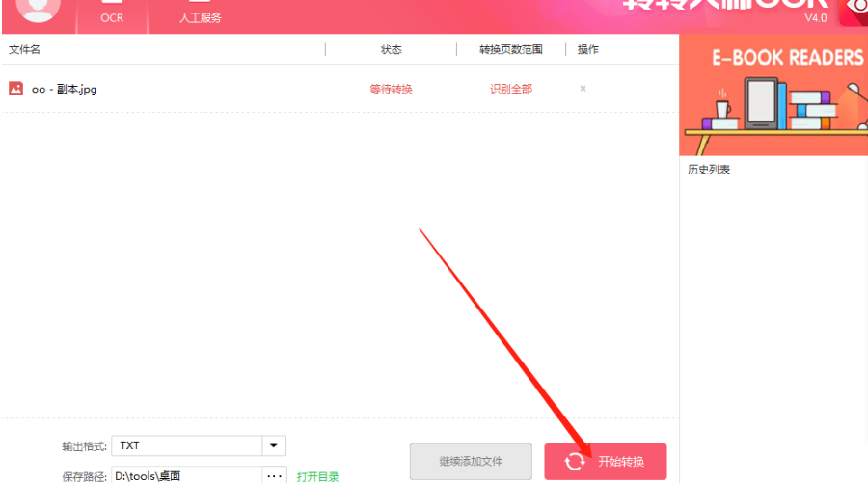Click the 打开目录 link
868x483 pixels.
coord(317,476)
